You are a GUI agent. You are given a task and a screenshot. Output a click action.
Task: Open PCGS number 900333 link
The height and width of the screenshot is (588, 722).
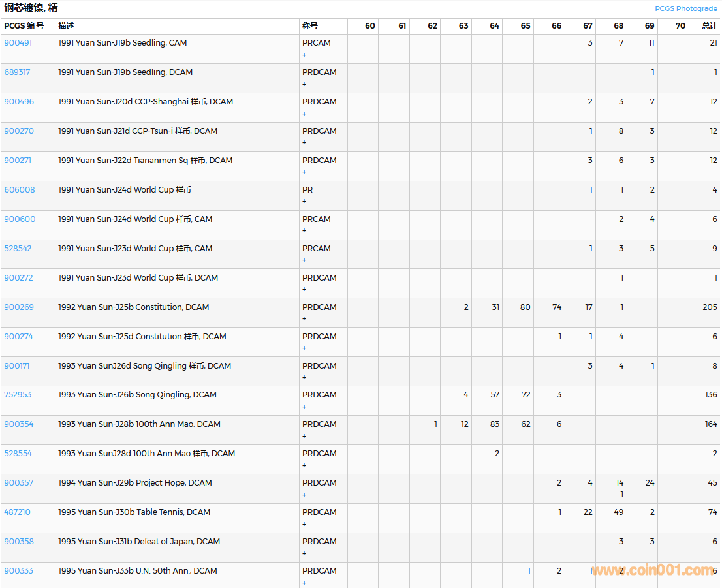(x=18, y=571)
